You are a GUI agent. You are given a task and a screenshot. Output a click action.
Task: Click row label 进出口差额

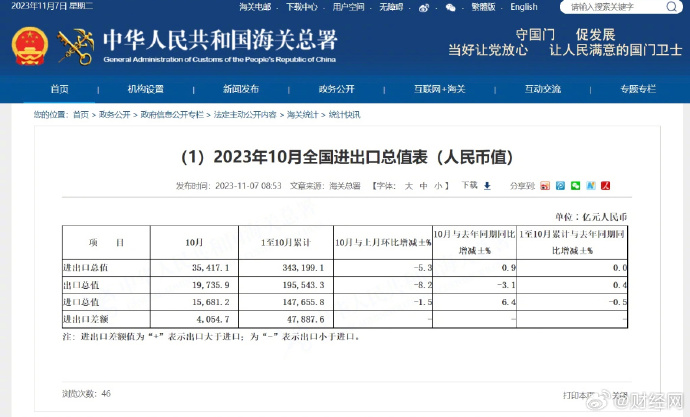pos(86,319)
